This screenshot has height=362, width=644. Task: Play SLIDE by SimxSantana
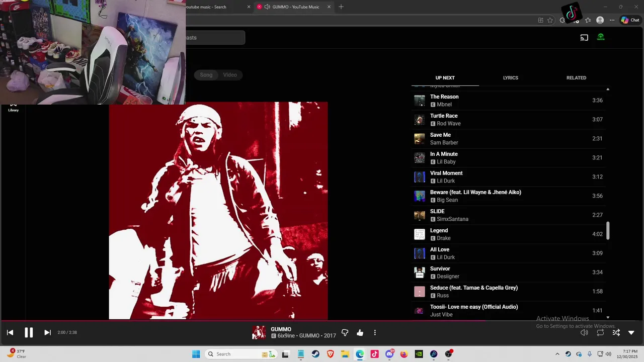(x=508, y=215)
